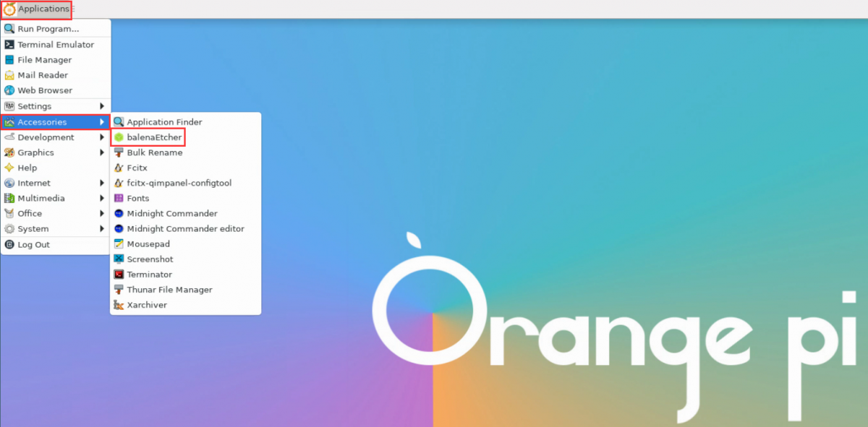Click the Log Out icon
The image size is (868, 427).
[x=9, y=244]
